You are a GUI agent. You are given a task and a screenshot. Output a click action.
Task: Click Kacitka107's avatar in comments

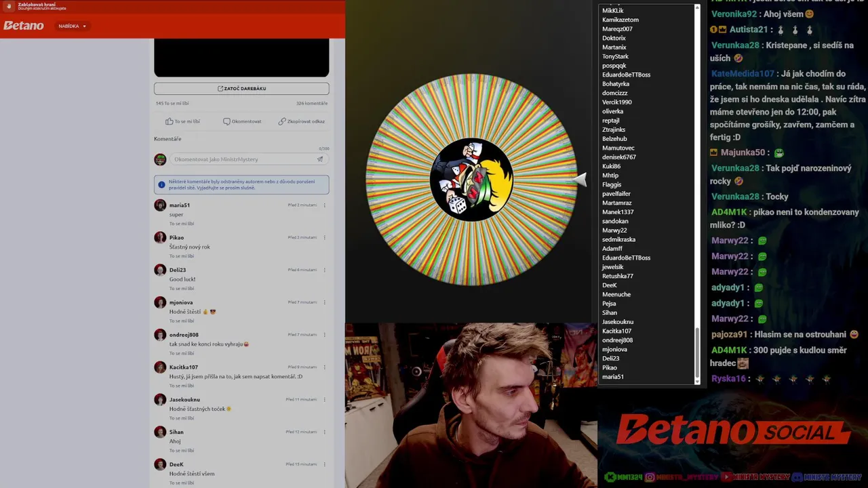pos(160,367)
